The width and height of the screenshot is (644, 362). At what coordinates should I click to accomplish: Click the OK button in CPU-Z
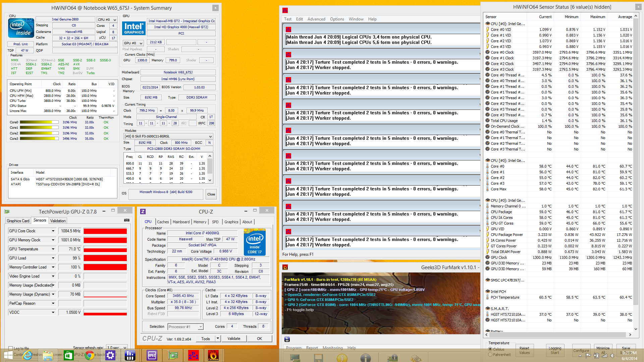pyautogui.click(x=259, y=339)
